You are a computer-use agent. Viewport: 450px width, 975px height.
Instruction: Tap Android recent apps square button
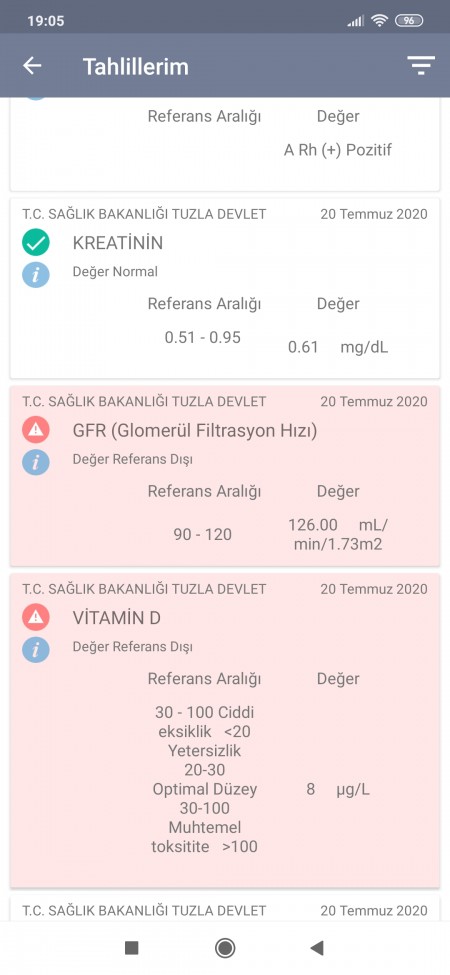coord(131,948)
